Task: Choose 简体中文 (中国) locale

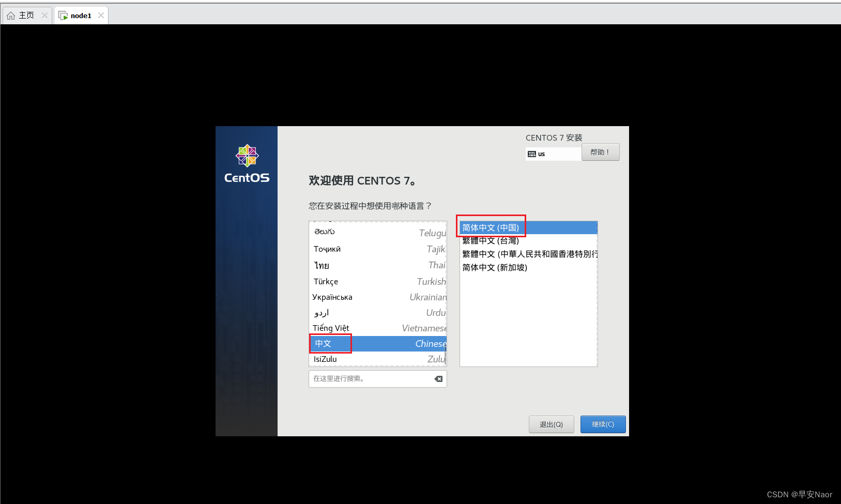Action: click(528, 228)
